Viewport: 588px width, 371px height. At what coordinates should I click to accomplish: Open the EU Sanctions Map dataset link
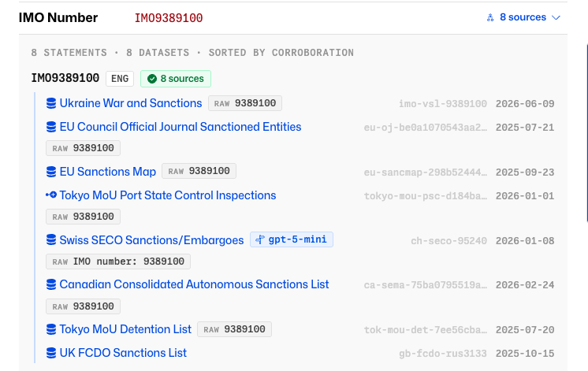108,172
